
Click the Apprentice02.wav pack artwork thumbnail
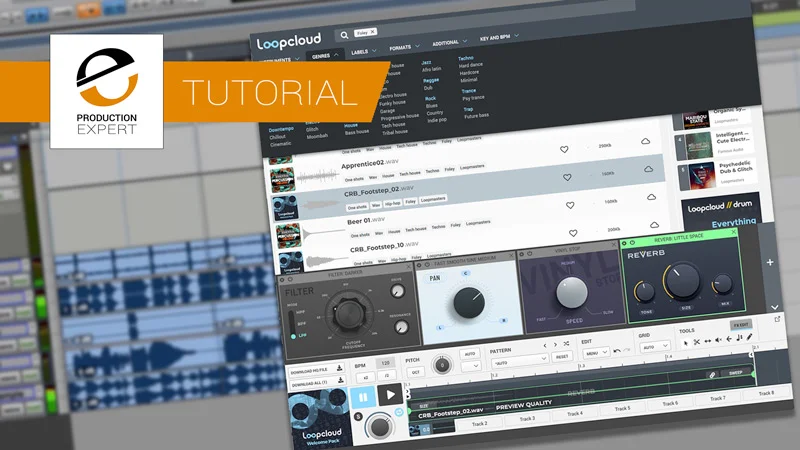pos(282,180)
